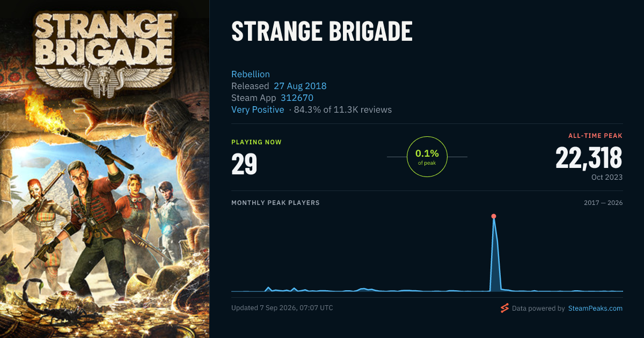Click the playing now count 29

244,164
